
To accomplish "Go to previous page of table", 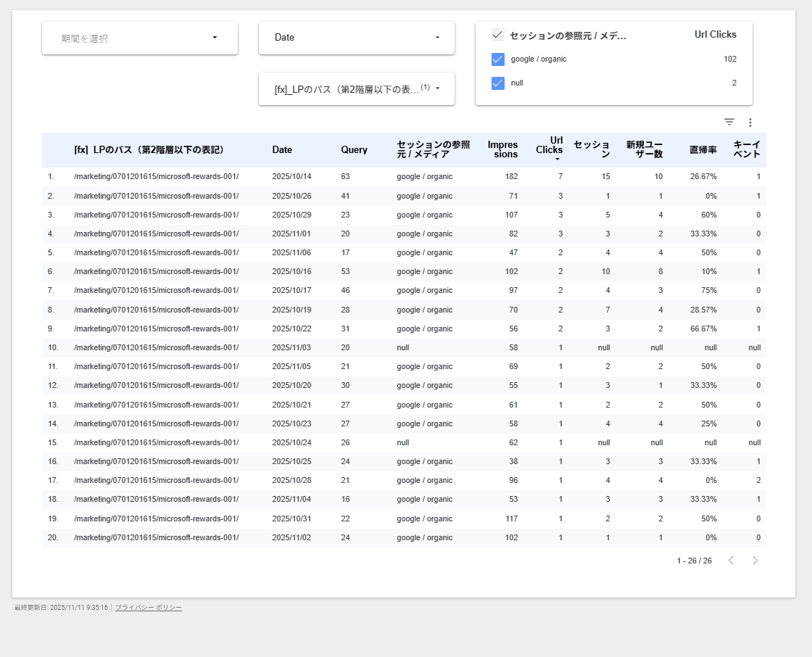I will (731, 561).
